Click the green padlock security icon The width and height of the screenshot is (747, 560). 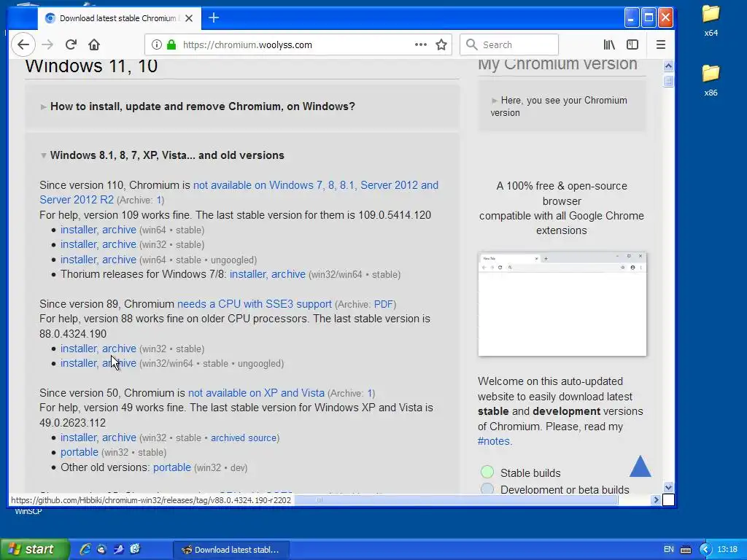pos(171,44)
